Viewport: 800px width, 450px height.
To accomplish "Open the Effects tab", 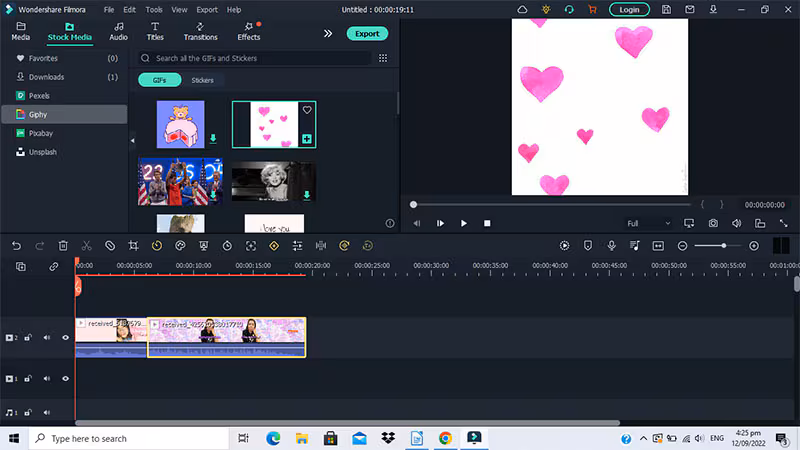I will pos(249,32).
